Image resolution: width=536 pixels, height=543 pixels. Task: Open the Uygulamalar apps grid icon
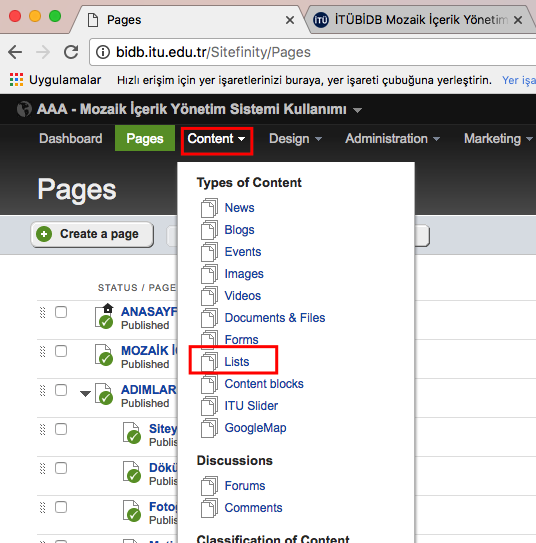16,80
